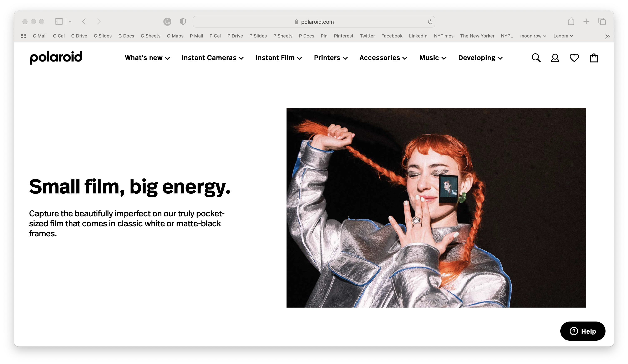Expand the Music menu
The height and width of the screenshot is (364, 628).
(x=433, y=58)
